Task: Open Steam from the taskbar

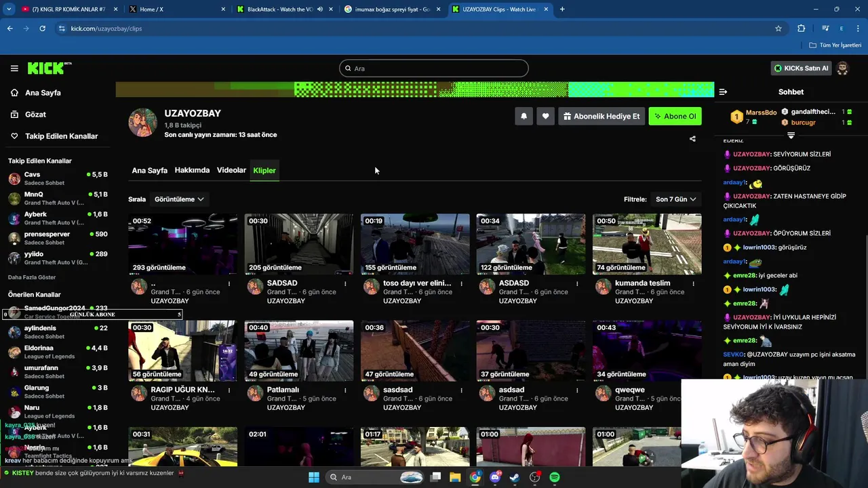Action: 514,478
